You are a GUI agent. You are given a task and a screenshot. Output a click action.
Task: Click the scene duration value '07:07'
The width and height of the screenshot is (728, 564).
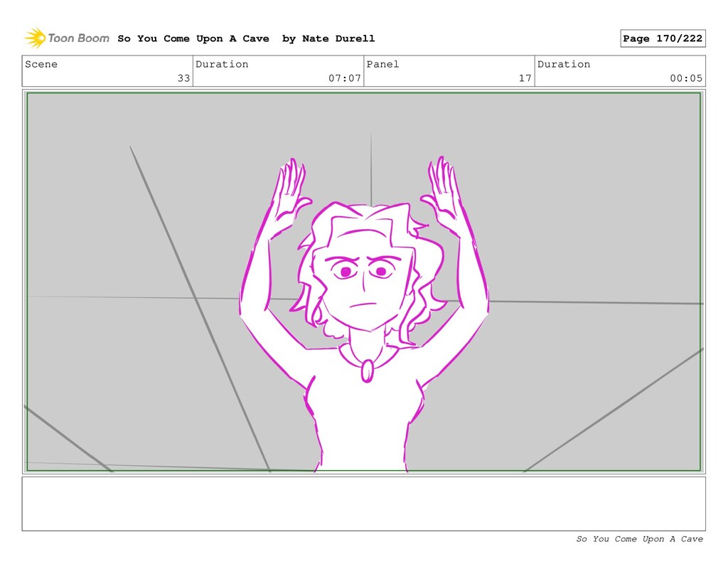tap(345, 78)
